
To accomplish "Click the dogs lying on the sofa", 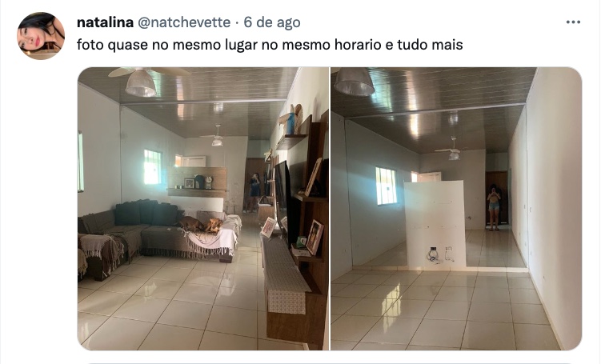I will [x=200, y=224].
